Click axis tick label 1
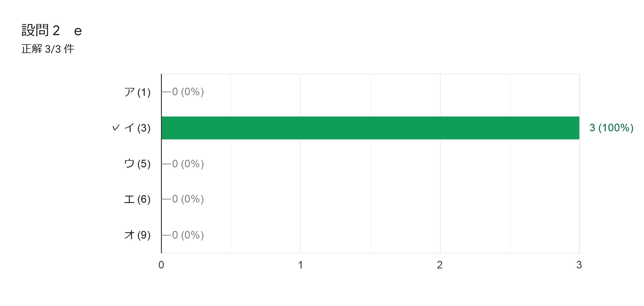 pos(301,265)
